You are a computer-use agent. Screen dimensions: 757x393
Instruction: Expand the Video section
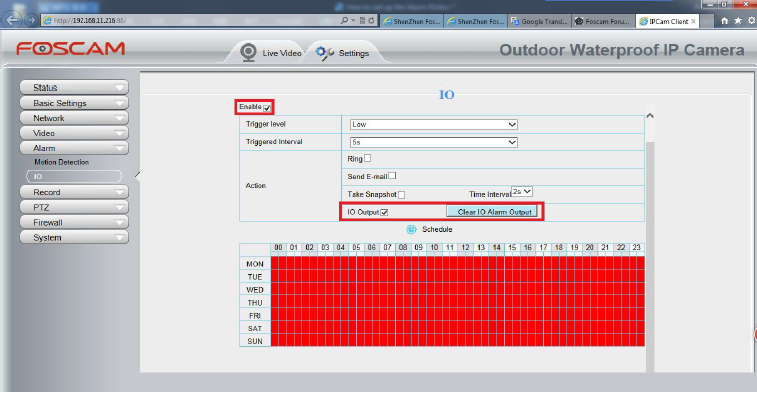click(74, 133)
